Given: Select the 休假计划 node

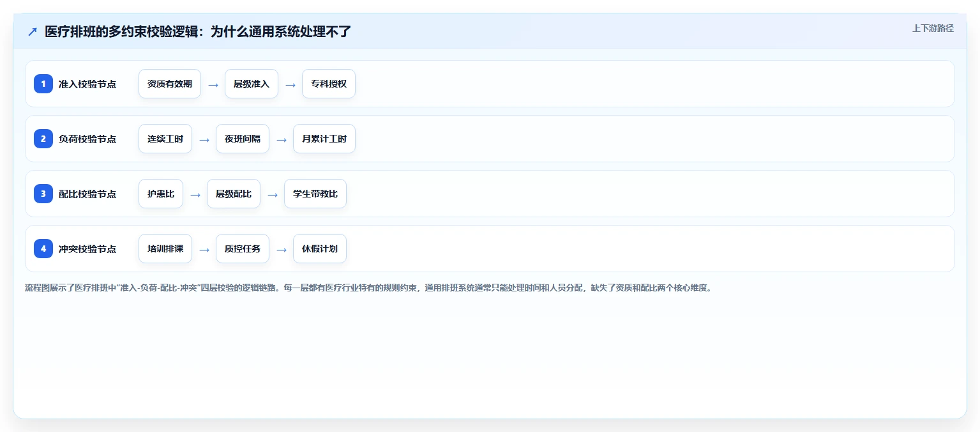Looking at the screenshot, I should tap(320, 249).
